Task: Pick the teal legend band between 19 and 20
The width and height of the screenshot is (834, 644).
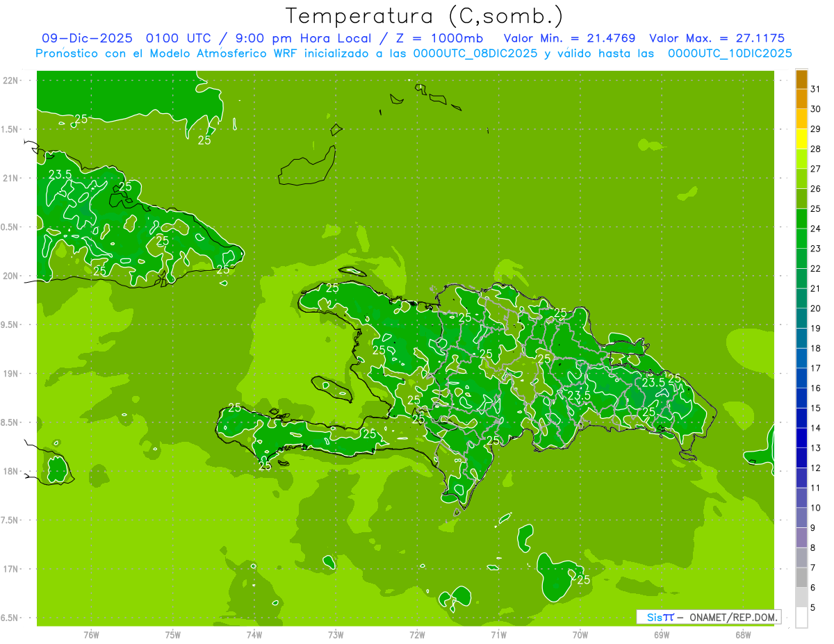Action: (x=801, y=319)
